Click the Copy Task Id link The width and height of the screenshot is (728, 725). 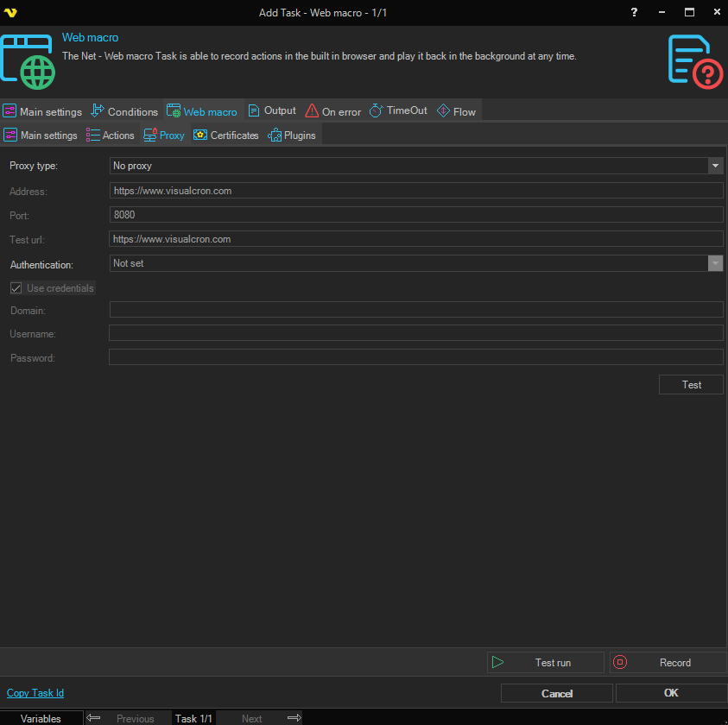(35, 693)
